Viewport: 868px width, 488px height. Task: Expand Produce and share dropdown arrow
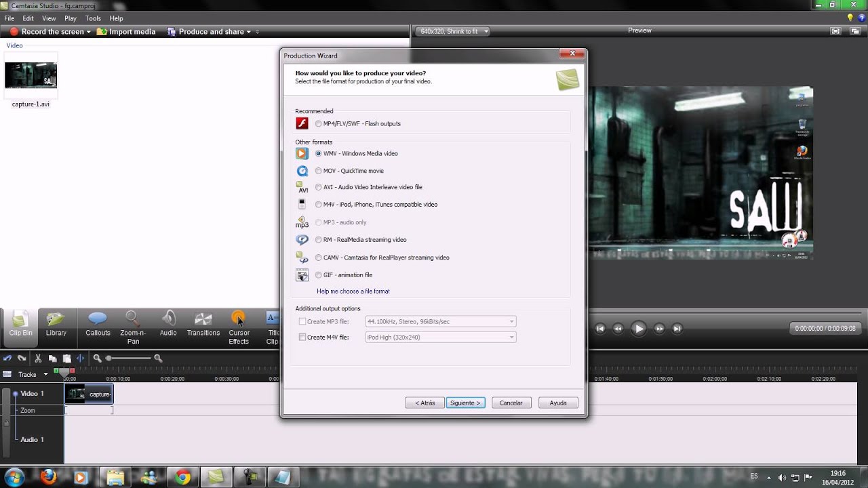coord(248,32)
